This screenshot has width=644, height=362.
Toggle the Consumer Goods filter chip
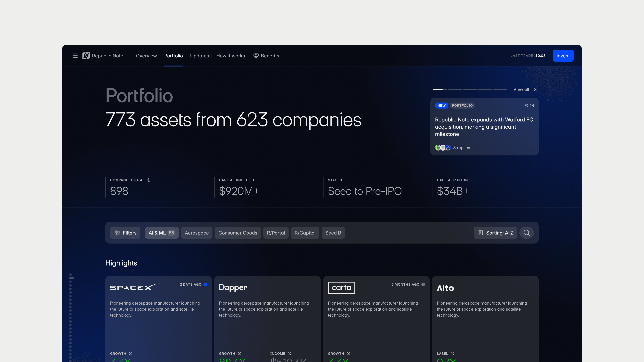237,233
